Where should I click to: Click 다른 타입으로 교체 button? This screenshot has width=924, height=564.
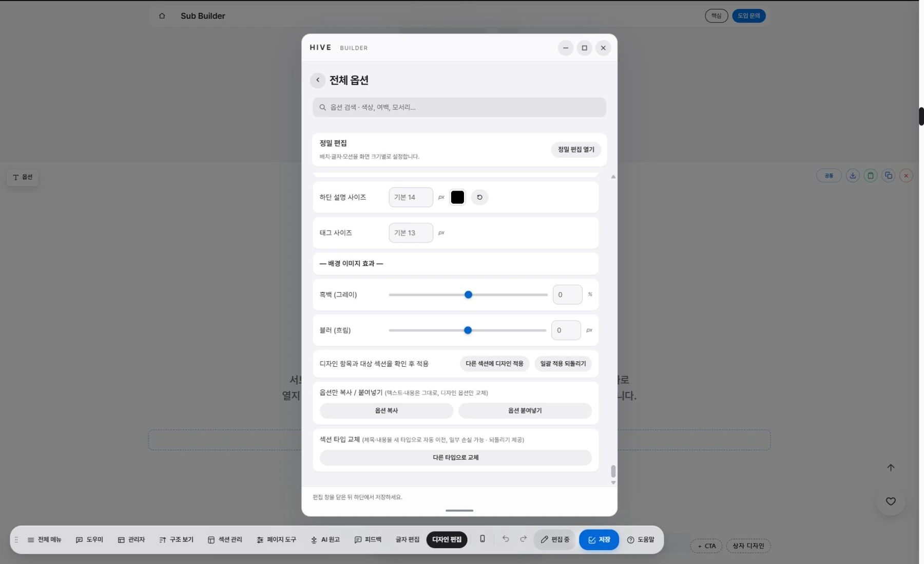[x=455, y=457]
